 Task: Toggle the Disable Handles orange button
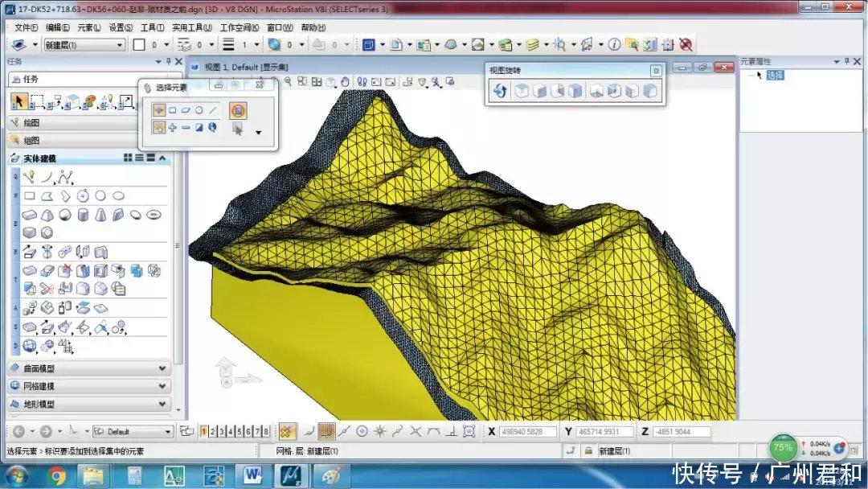(x=238, y=110)
